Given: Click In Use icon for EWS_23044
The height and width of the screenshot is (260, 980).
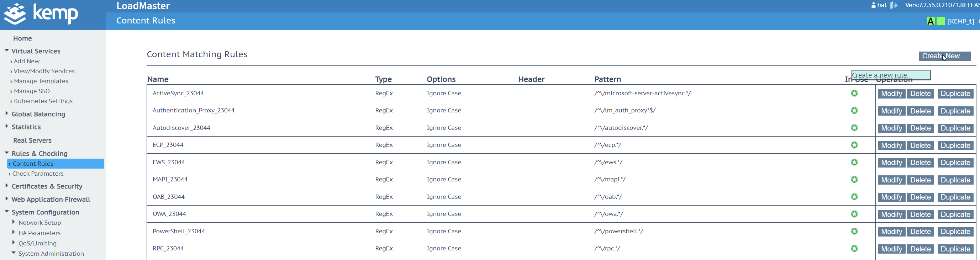Looking at the screenshot, I should (x=854, y=162).
